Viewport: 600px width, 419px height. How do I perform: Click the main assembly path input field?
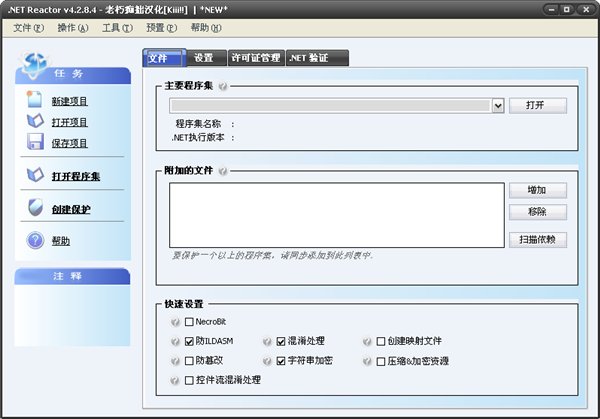point(331,106)
